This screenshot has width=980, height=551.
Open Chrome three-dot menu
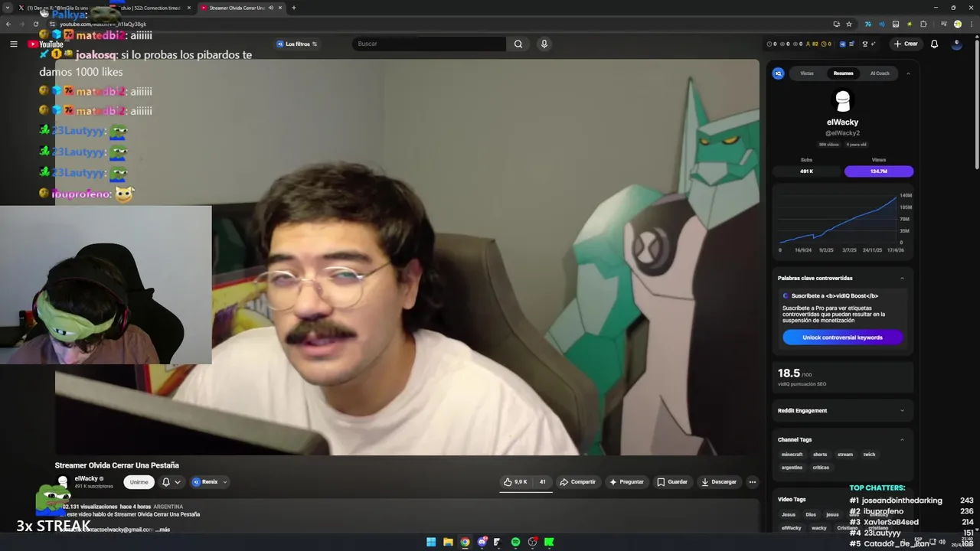(x=971, y=24)
